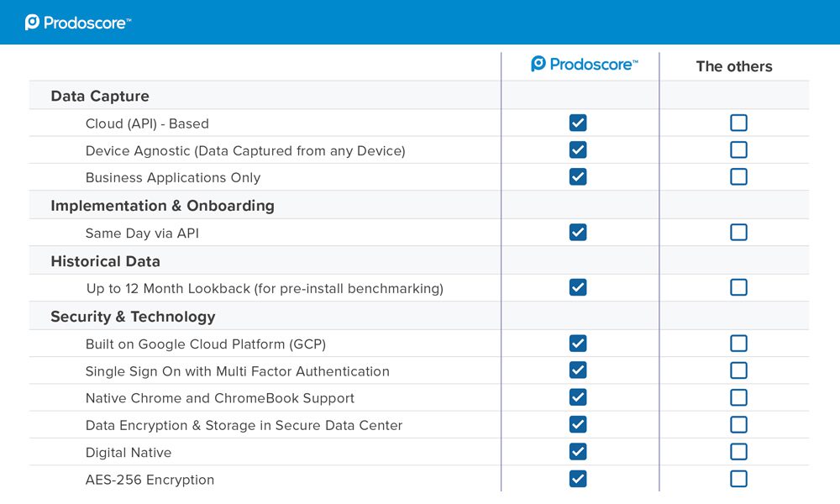Tick The others checkbox for Data Encryption & Storage

tap(738, 425)
